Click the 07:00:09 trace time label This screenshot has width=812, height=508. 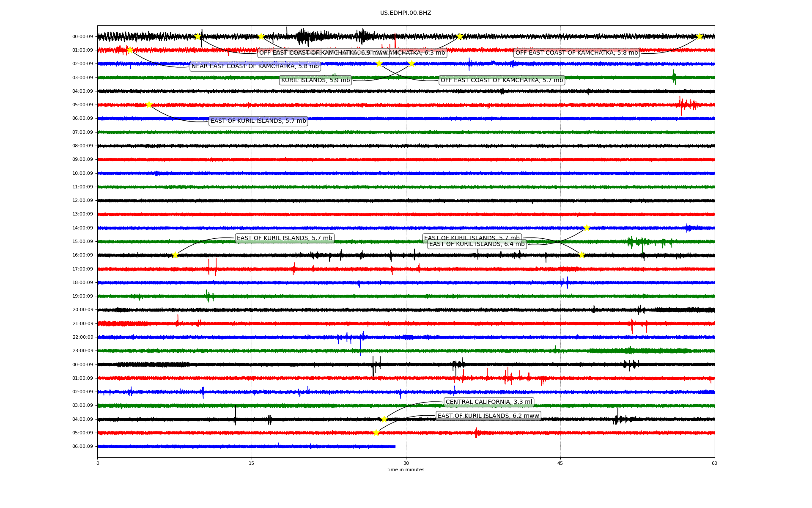click(82, 133)
